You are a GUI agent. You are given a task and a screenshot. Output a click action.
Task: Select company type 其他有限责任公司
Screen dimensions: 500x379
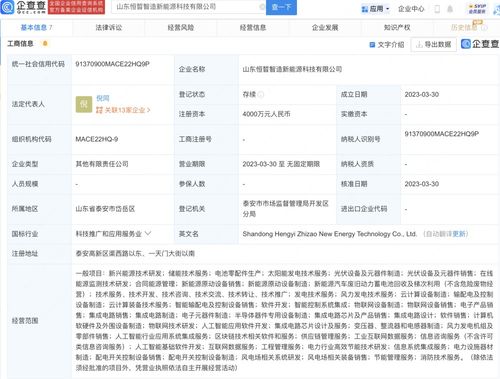pos(102,164)
